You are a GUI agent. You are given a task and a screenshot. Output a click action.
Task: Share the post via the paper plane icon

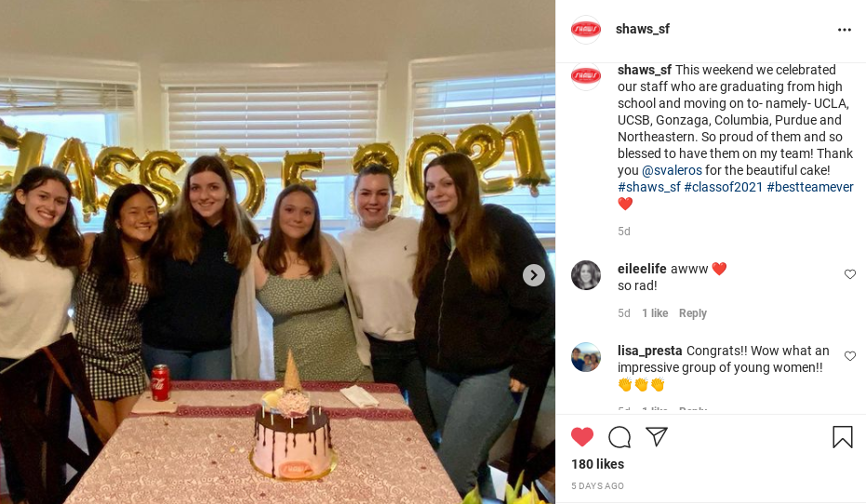point(657,437)
